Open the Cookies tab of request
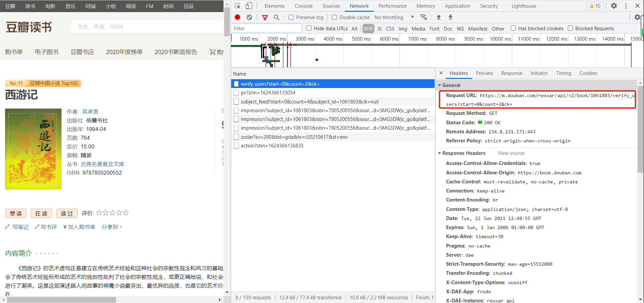The image size is (644, 303). 588,73
